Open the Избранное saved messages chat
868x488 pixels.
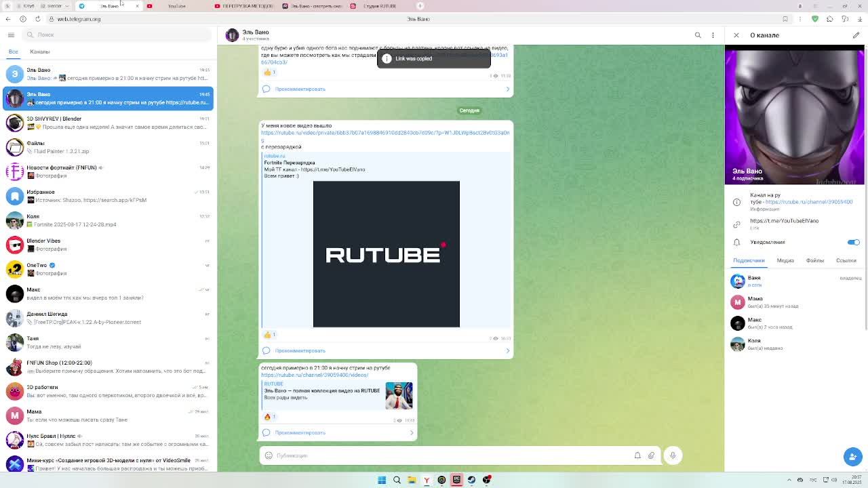coord(108,196)
